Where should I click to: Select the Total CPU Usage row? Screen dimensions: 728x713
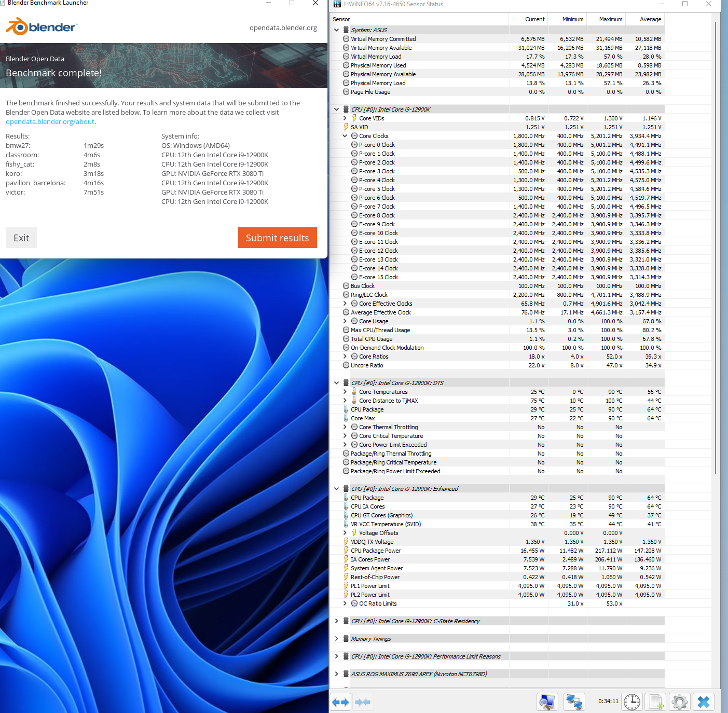coord(497,339)
